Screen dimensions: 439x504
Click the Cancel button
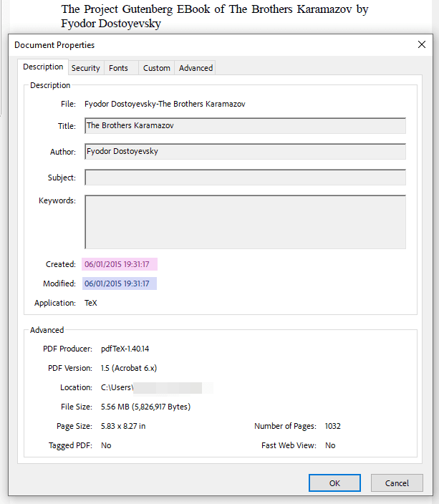(x=397, y=483)
